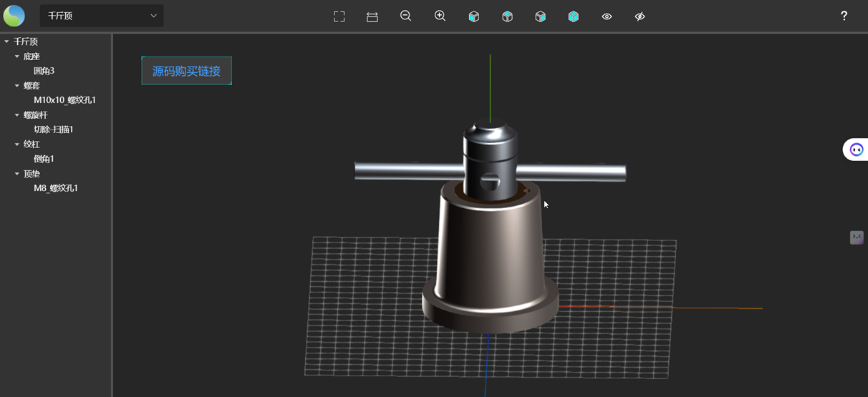This screenshot has height=397, width=868.
Task: Zoom in using the plus magnifier
Action: coord(440,16)
